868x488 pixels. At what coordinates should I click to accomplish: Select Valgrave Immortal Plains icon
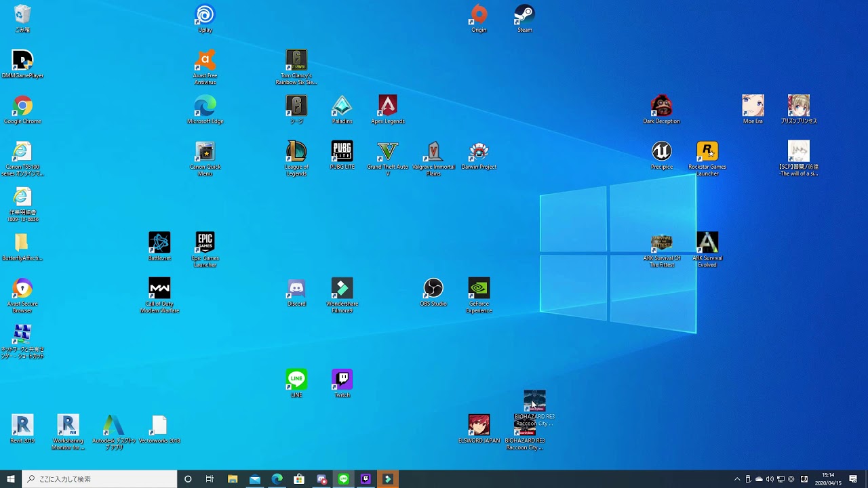click(x=433, y=159)
